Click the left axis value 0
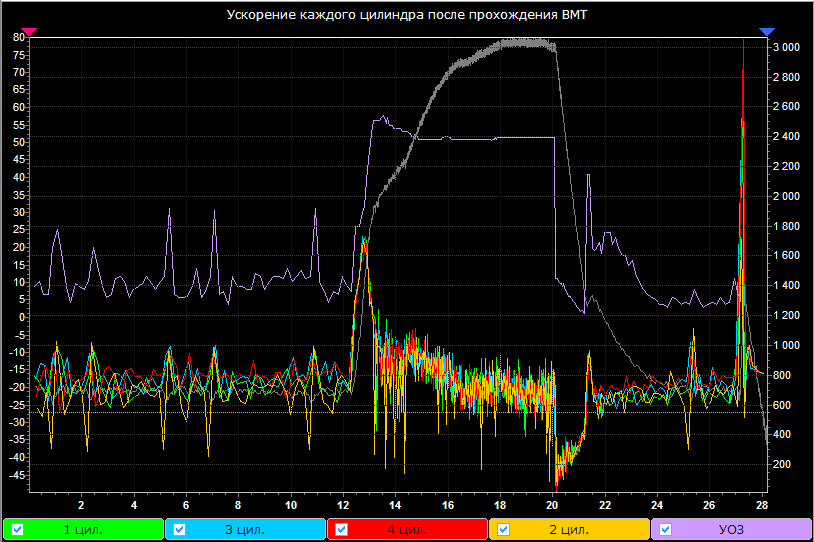The height and width of the screenshot is (542, 814). point(22,317)
